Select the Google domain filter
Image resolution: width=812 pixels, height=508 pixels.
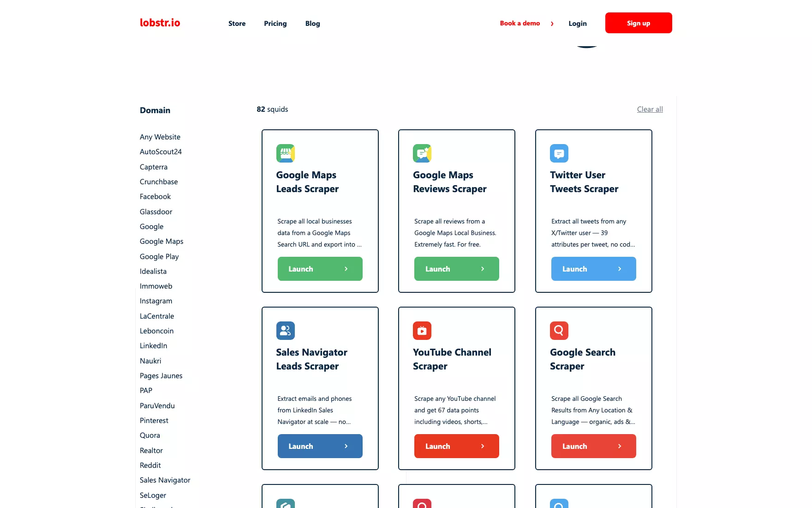click(x=151, y=227)
